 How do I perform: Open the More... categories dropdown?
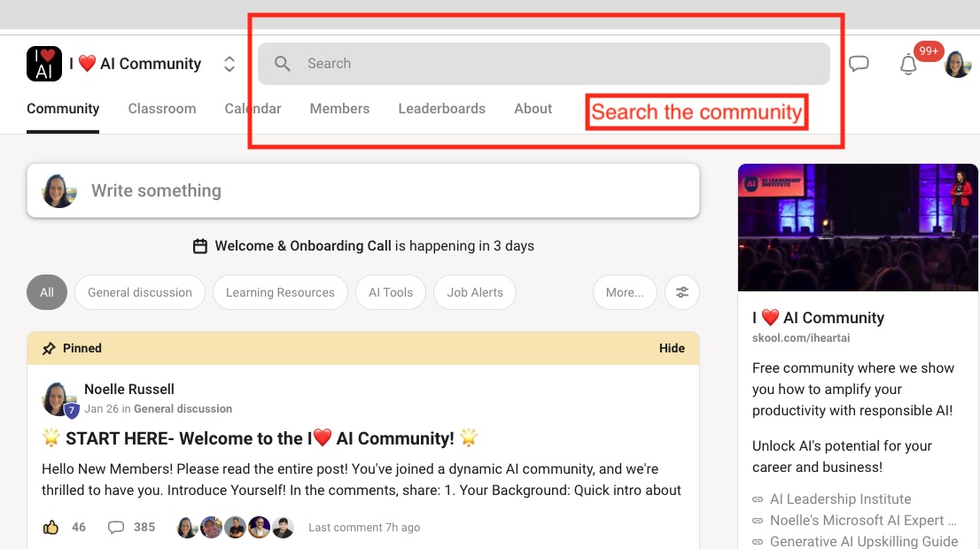click(624, 292)
